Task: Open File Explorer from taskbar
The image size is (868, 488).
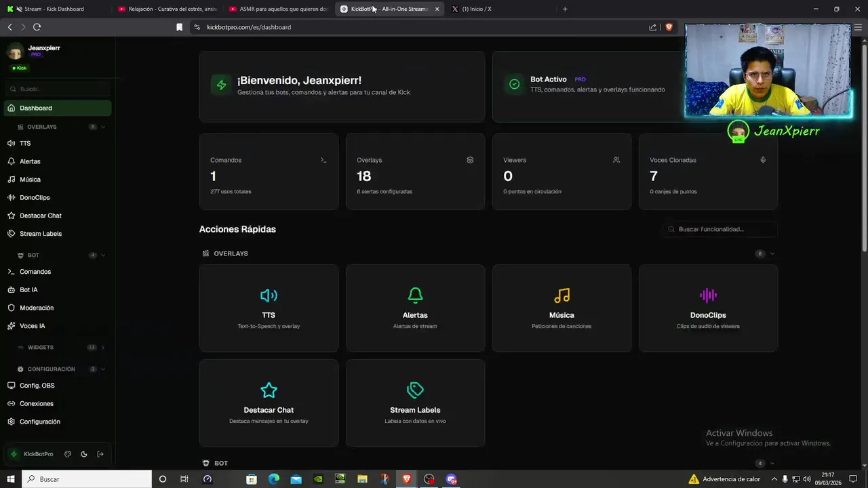Action: (362, 479)
